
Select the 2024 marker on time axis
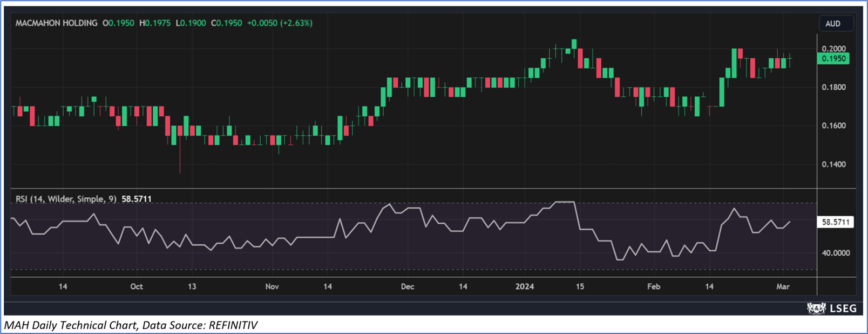click(524, 286)
